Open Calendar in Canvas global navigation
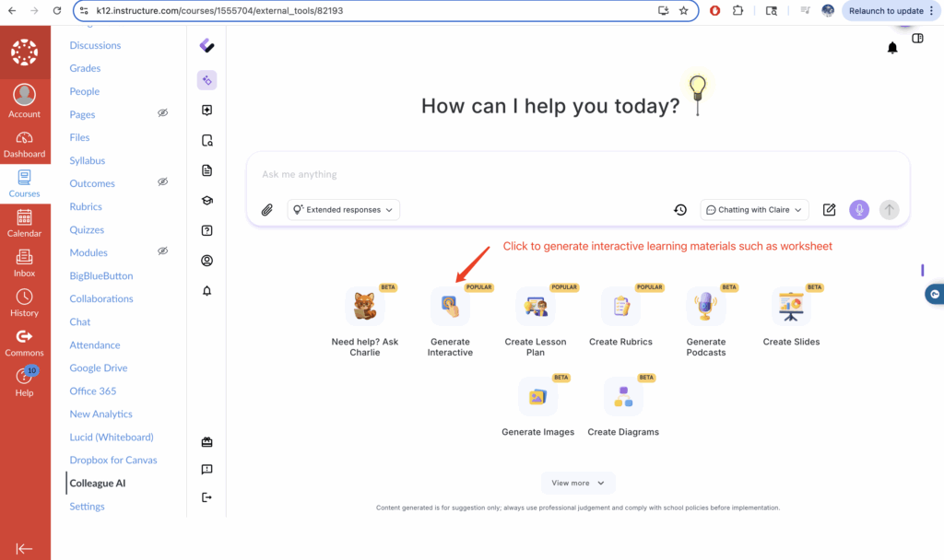 point(25,222)
